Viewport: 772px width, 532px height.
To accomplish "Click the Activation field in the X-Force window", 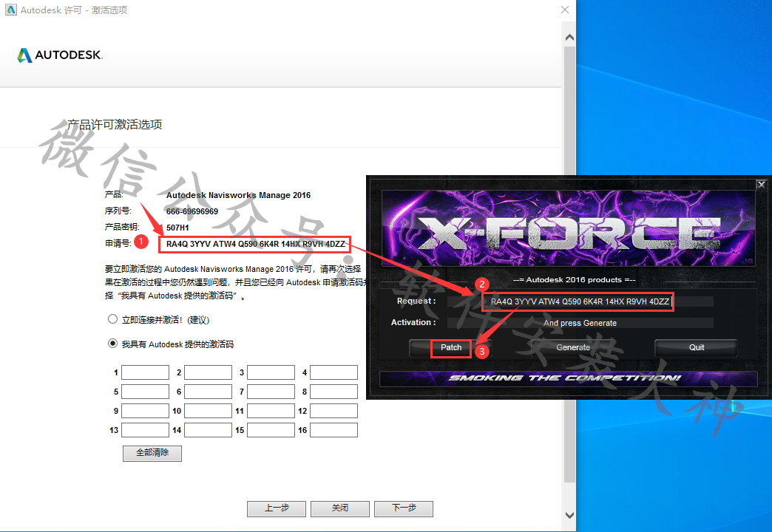I will click(x=580, y=323).
